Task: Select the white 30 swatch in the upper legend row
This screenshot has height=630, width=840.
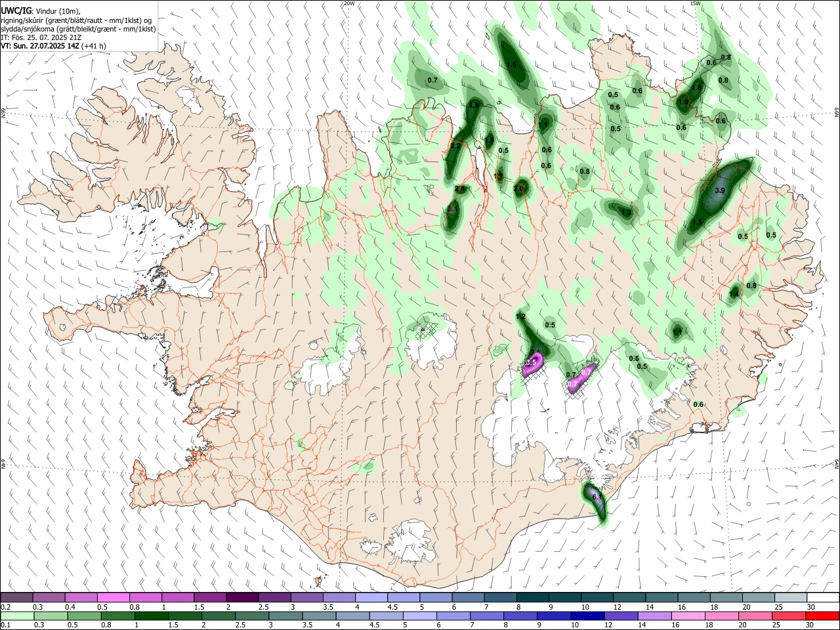Action: tap(822, 598)
